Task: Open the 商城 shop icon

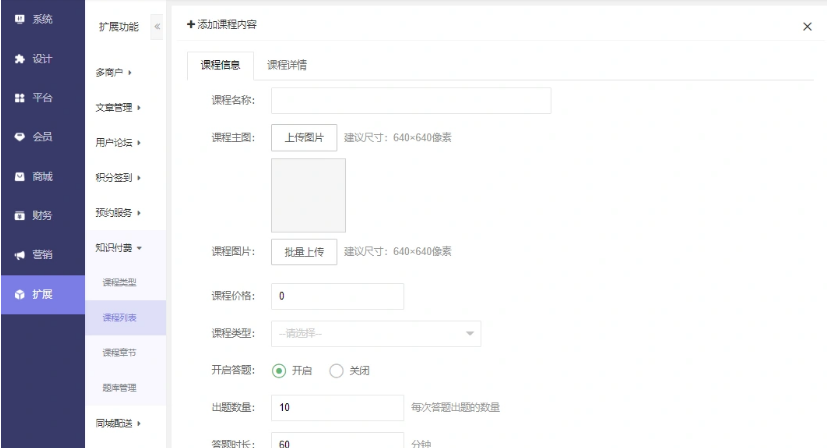Action: point(20,176)
